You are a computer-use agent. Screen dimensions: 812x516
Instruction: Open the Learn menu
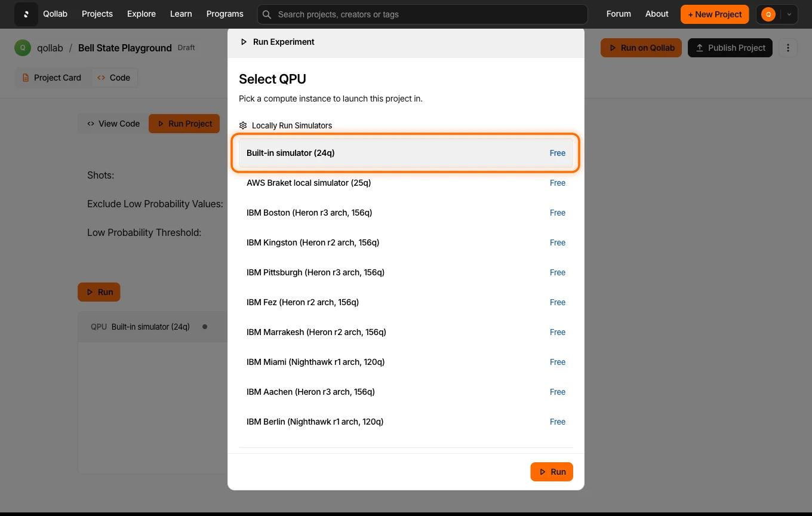click(181, 14)
